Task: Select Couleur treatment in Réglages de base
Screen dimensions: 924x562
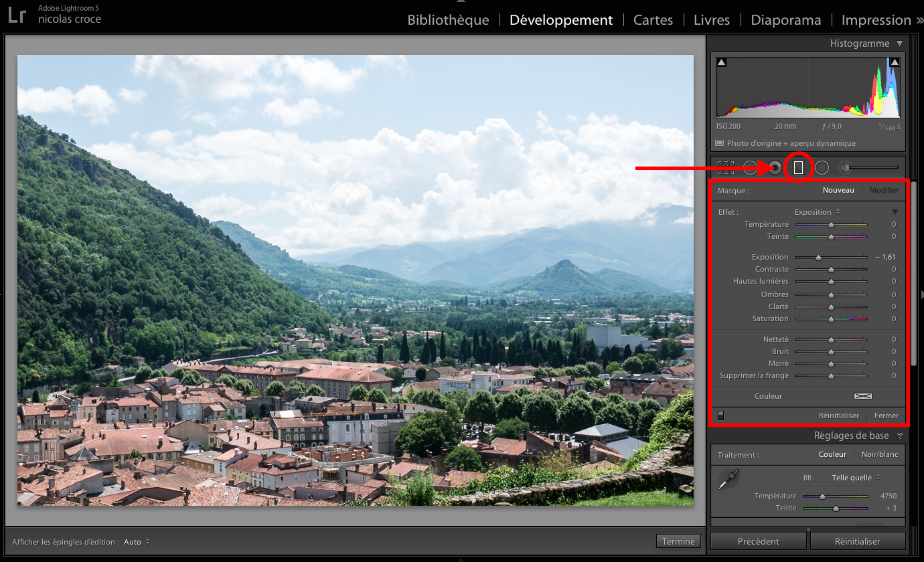Action: coord(832,454)
